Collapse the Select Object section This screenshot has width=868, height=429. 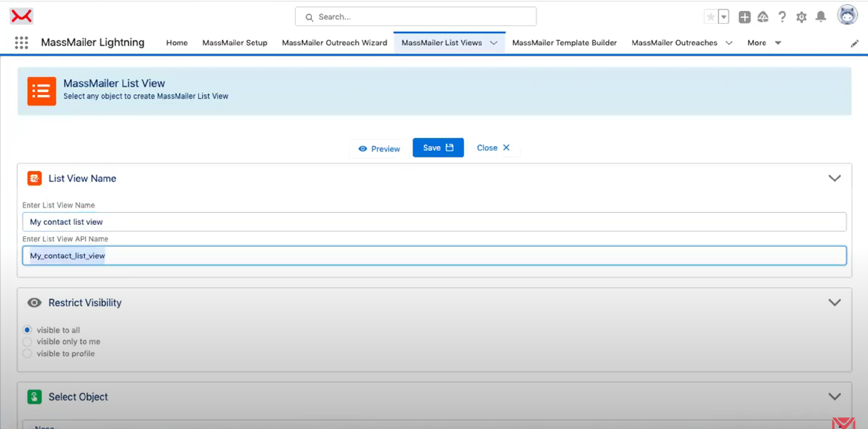pyautogui.click(x=834, y=397)
